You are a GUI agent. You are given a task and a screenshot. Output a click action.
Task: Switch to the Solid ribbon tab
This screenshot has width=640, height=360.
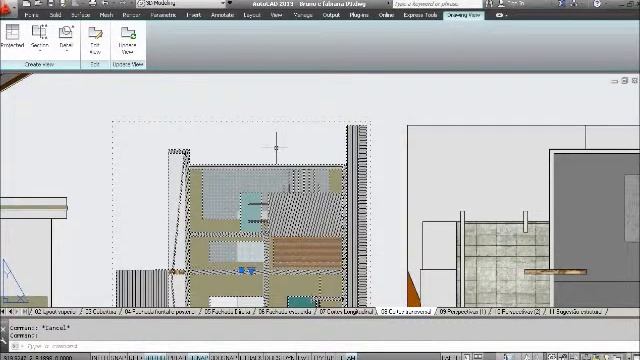coord(55,15)
